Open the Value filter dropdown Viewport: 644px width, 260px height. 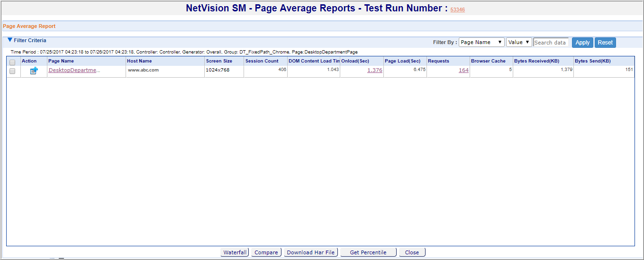coord(519,42)
